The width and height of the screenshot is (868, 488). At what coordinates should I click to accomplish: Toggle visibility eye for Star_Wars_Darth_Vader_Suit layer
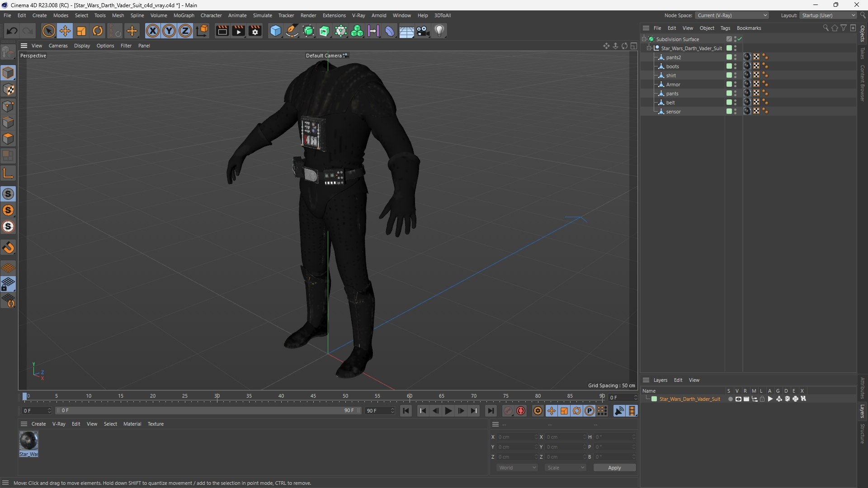point(738,399)
